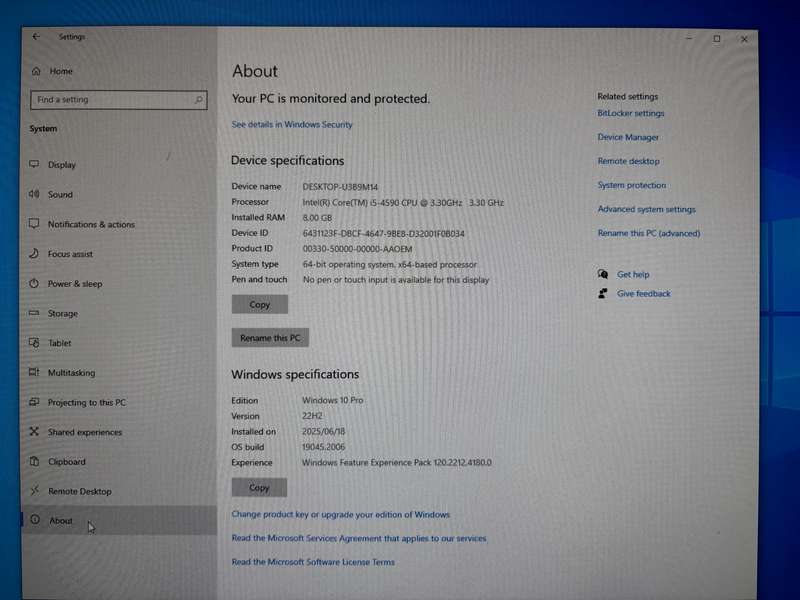Click installed RAM value 8.00 GB
Image resolution: width=800 pixels, height=600 pixels.
pyautogui.click(x=317, y=217)
